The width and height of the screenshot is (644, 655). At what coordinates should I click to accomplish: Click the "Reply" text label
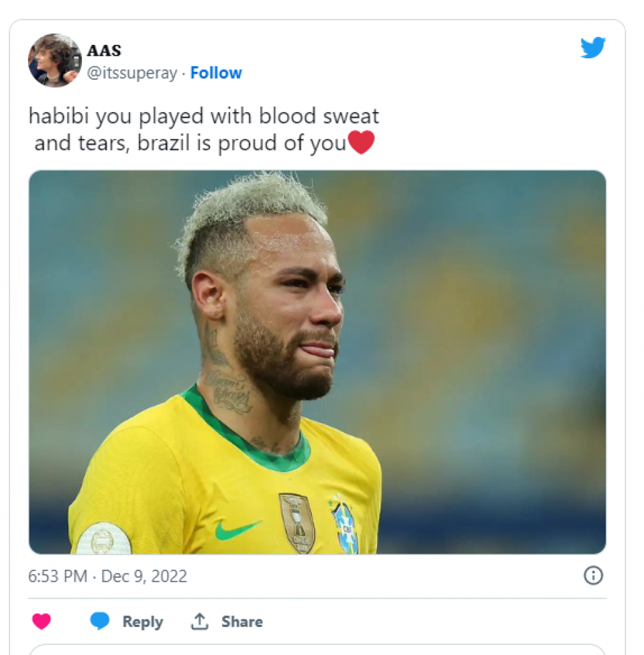[x=142, y=621]
